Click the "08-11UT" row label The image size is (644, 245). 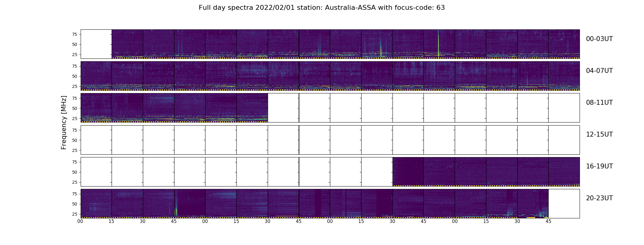pos(599,103)
